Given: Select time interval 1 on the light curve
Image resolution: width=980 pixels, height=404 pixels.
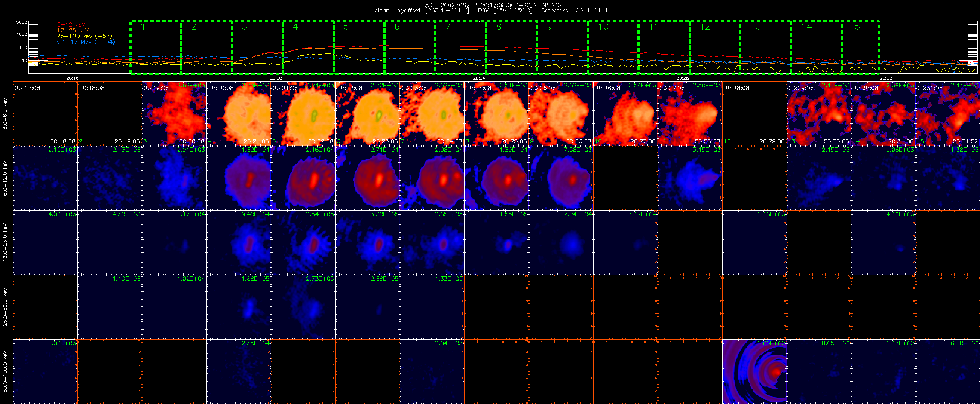Looking at the screenshot, I should (x=156, y=47).
